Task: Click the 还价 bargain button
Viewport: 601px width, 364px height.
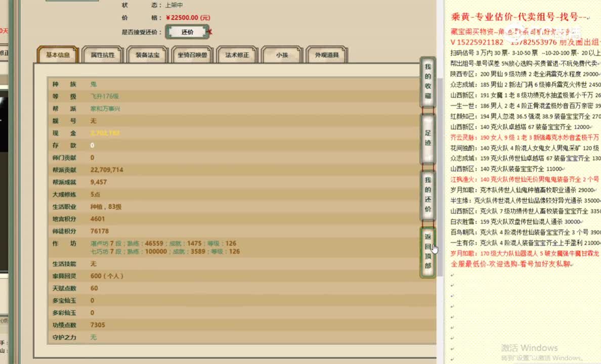Action: pyautogui.click(x=187, y=32)
